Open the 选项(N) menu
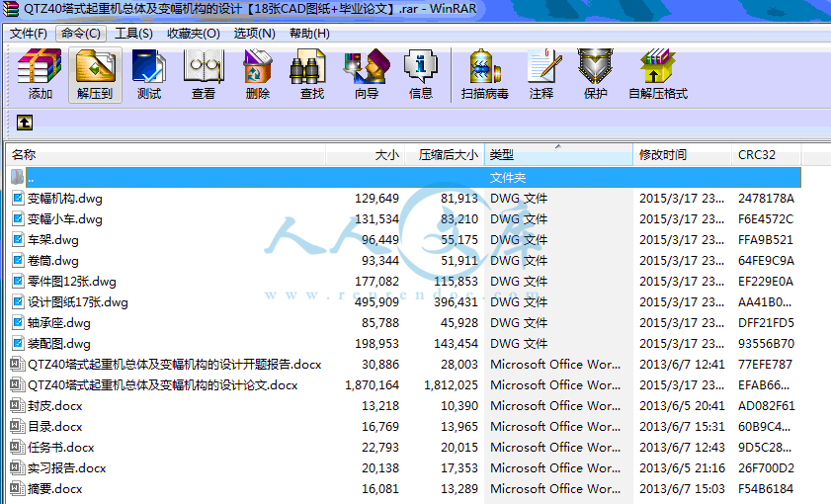Image resolution: width=831 pixels, height=504 pixels. coord(254,34)
